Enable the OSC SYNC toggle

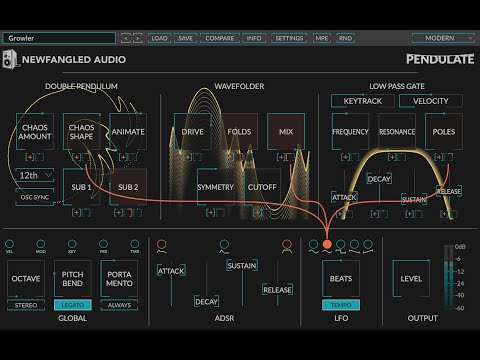(35, 197)
